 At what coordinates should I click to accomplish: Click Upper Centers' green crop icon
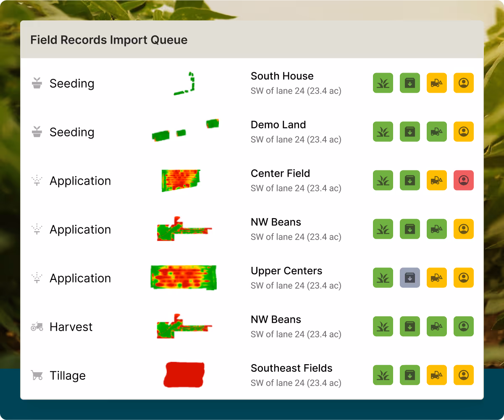[383, 278]
